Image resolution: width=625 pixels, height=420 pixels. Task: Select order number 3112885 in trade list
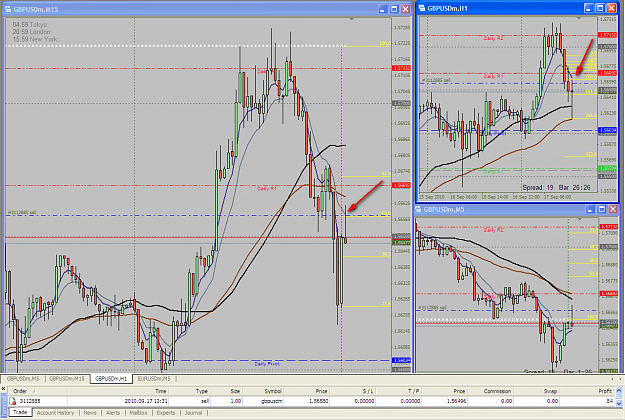30,401
